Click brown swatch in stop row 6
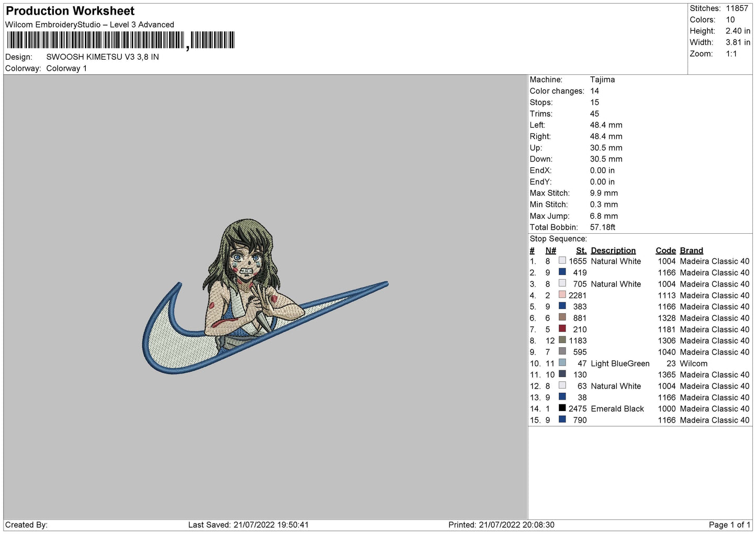 [x=562, y=317]
